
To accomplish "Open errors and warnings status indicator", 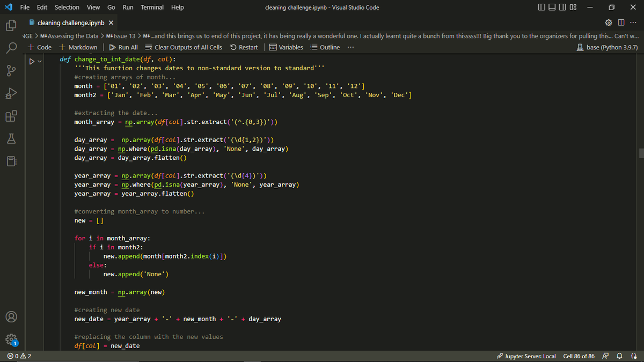I will [x=19, y=356].
